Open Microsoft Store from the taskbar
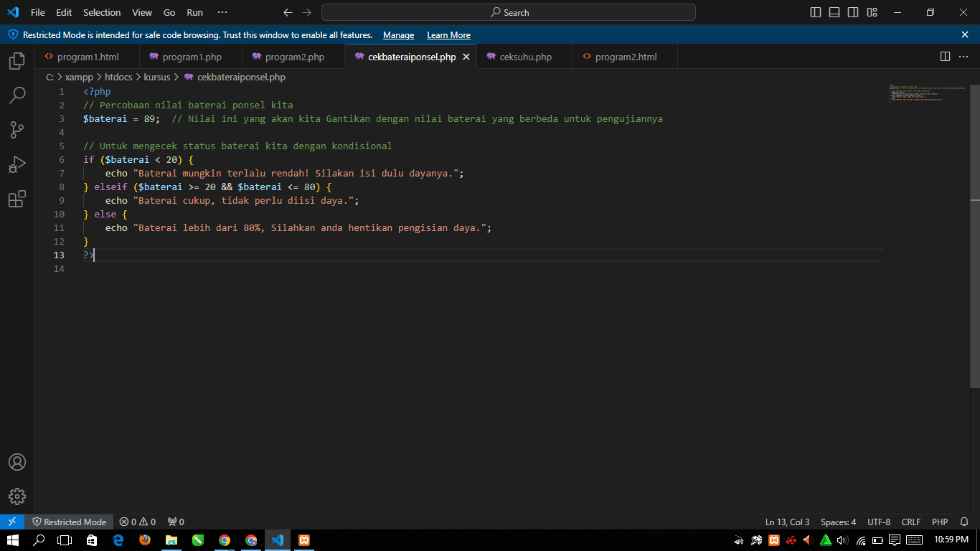Image resolution: width=980 pixels, height=551 pixels. tap(92, 540)
